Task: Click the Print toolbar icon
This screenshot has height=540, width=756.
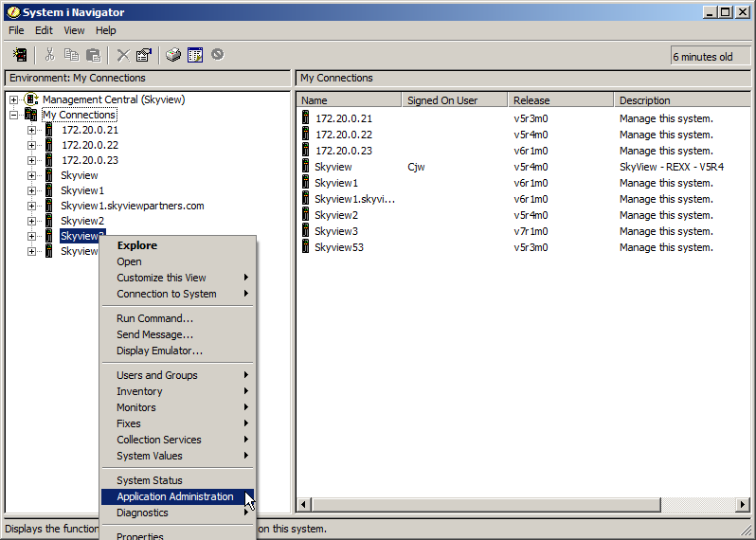Action: [173, 55]
